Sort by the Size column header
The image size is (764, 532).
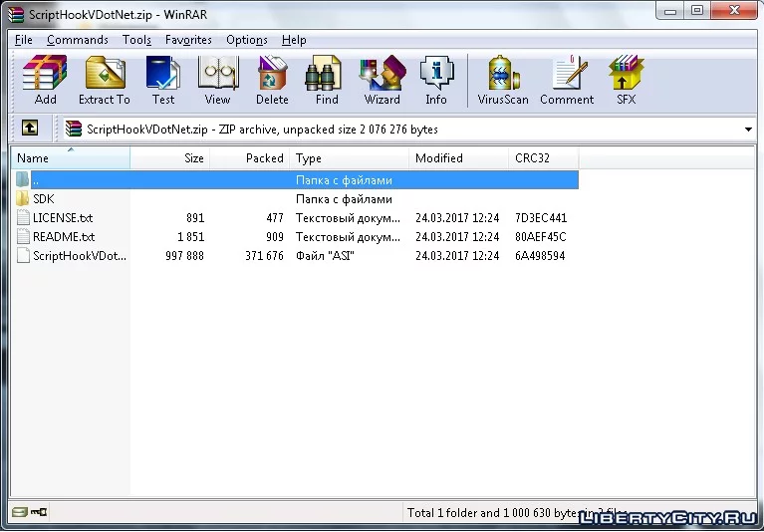(170, 157)
